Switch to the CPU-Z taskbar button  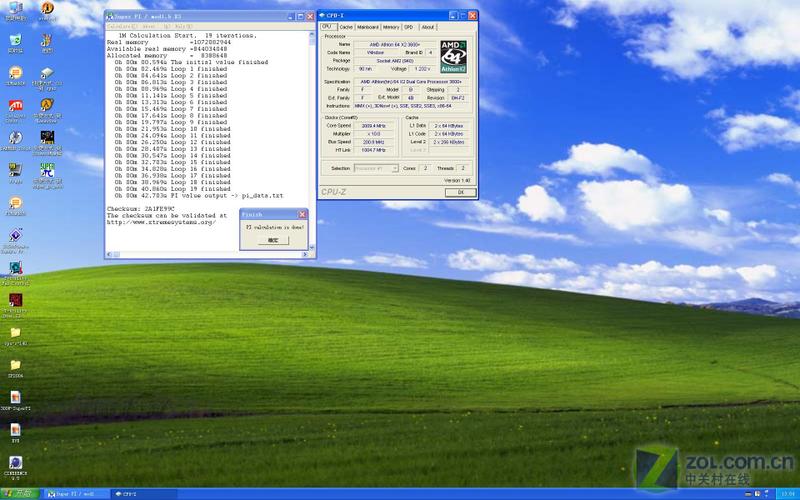click(x=144, y=494)
